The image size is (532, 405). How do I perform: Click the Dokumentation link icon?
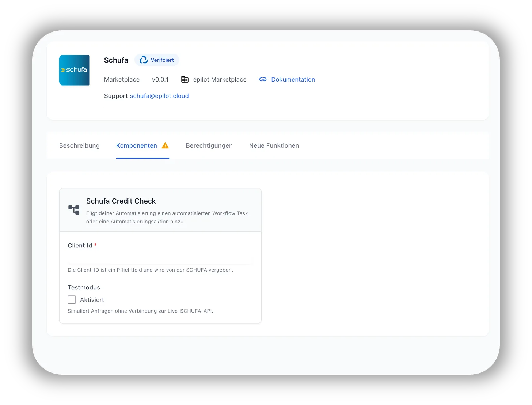click(263, 80)
